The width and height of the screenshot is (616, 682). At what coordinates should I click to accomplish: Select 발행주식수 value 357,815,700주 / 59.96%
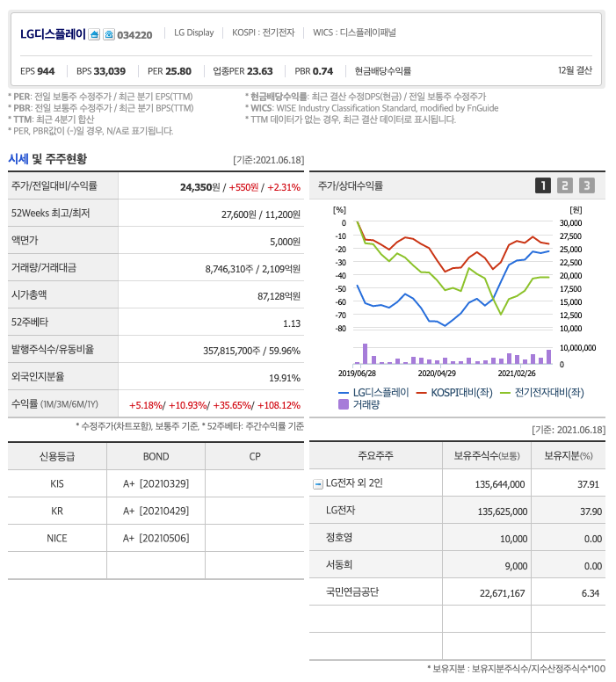[x=251, y=351]
